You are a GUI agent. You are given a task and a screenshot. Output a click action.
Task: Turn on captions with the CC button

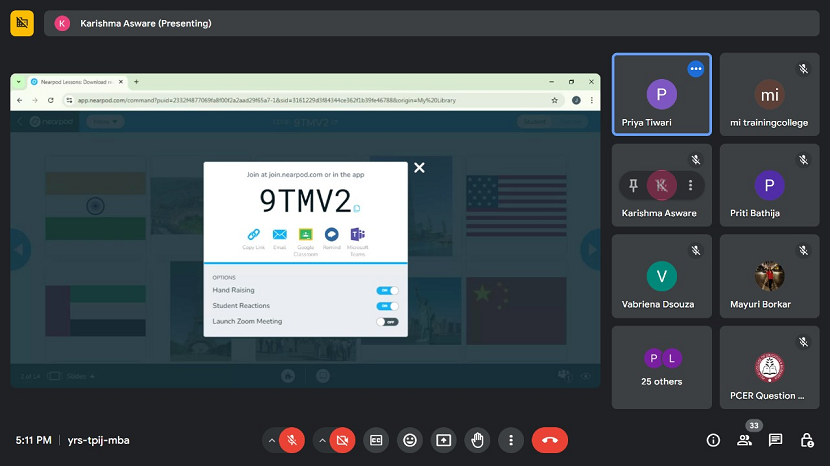(x=377, y=440)
